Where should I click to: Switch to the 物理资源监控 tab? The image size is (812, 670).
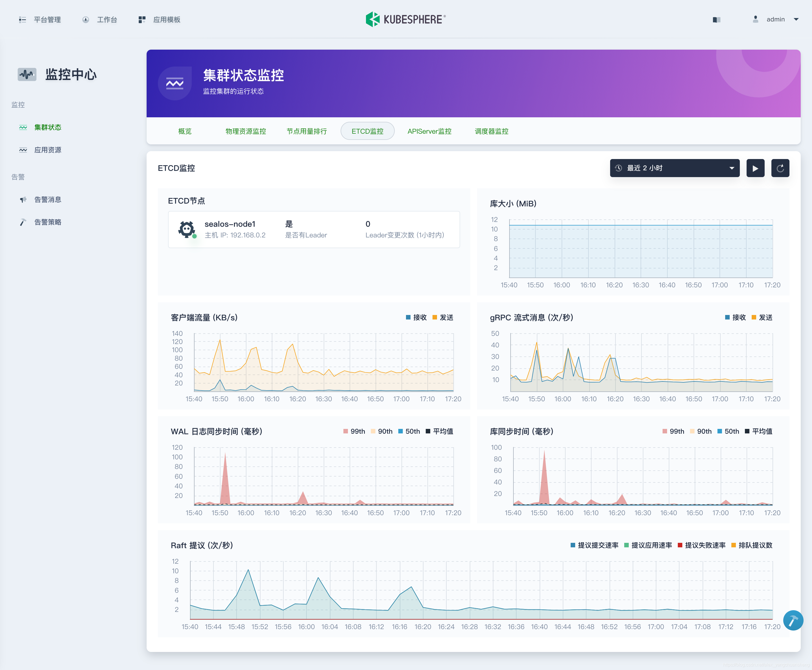click(x=246, y=131)
